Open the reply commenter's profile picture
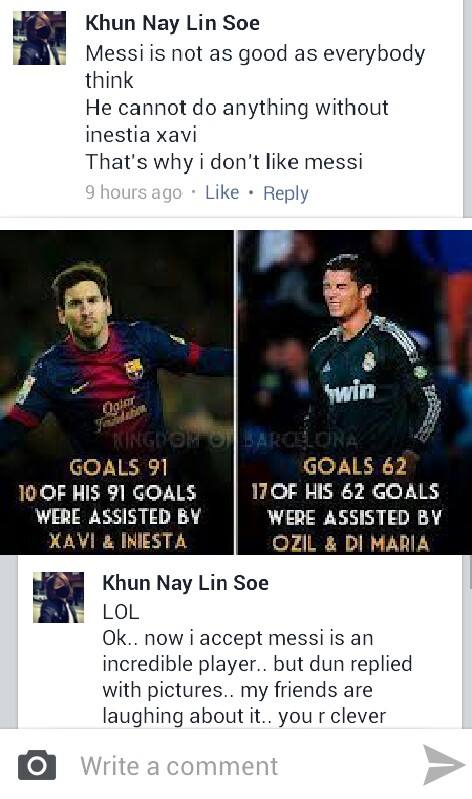The image size is (472, 799). pyautogui.click(x=59, y=597)
